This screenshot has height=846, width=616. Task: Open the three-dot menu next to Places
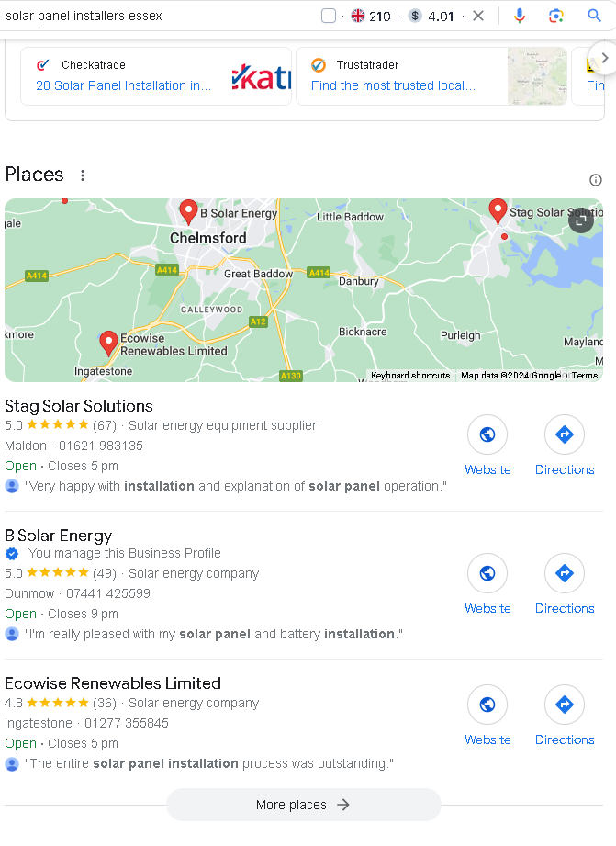click(x=83, y=175)
